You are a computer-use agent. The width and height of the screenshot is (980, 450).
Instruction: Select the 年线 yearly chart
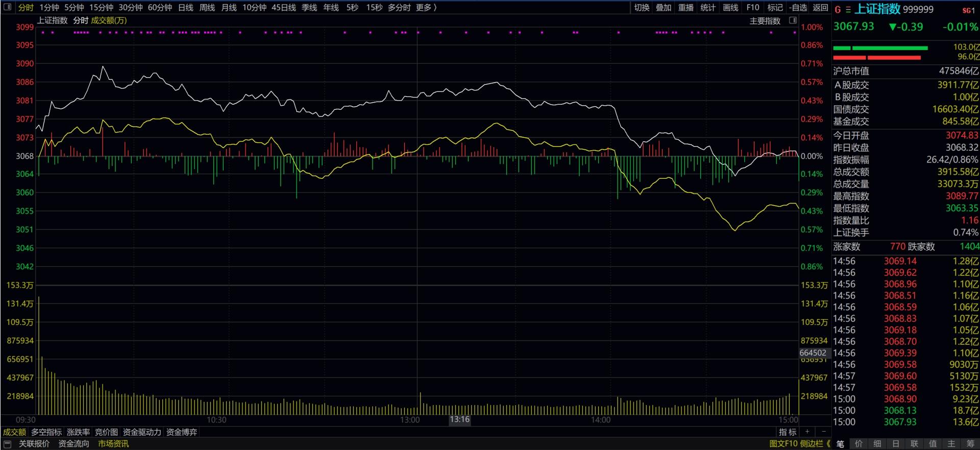331,7
